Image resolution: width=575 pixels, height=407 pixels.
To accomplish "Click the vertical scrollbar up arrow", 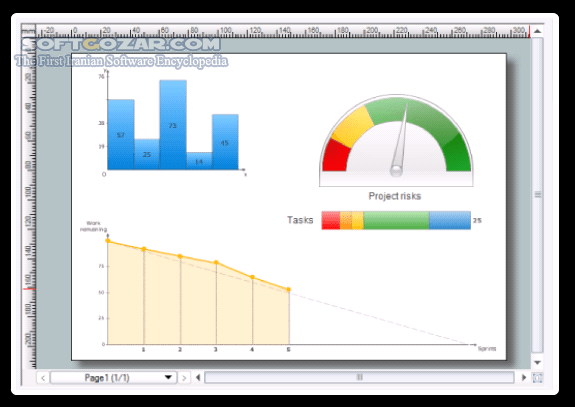I will click(x=538, y=31).
